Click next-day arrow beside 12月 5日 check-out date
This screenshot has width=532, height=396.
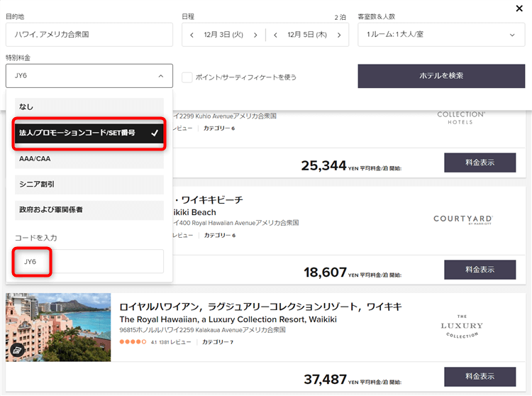(338, 34)
